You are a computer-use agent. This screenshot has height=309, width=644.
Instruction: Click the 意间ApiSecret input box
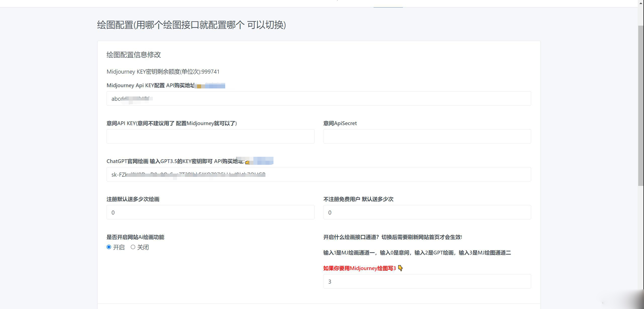click(x=427, y=136)
